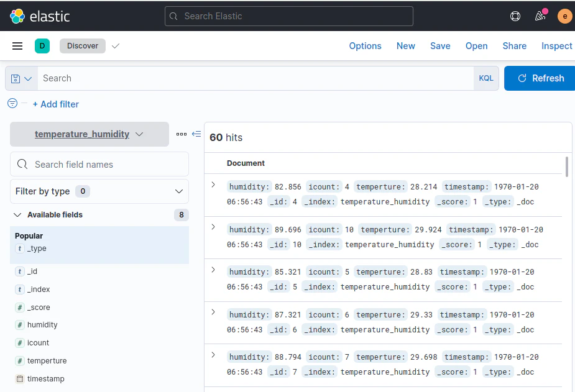Click the humidity number type icon
This screenshot has width=575, height=392.
20,325
